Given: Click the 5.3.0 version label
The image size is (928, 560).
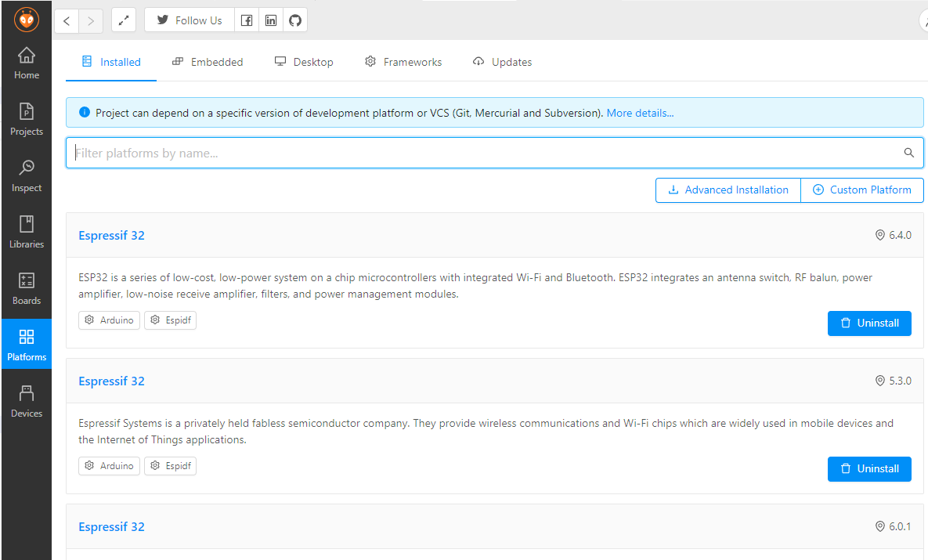Looking at the screenshot, I should pyautogui.click(x=894, y=381).
